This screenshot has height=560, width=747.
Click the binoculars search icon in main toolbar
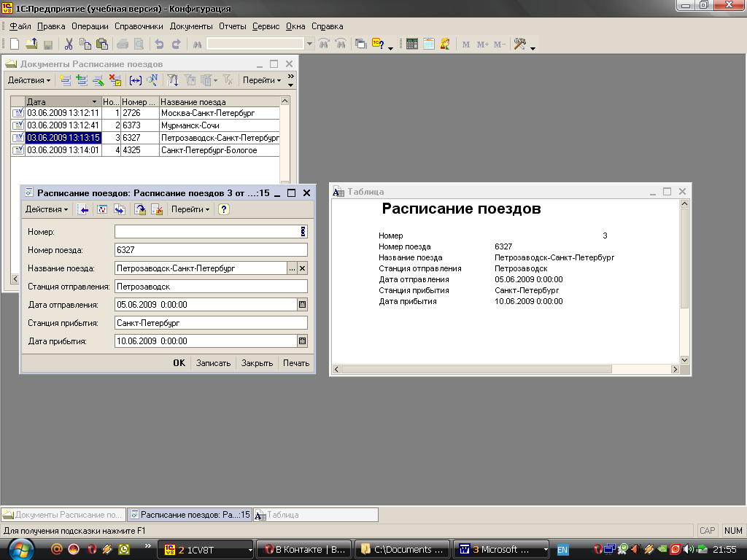click(197, 44)
